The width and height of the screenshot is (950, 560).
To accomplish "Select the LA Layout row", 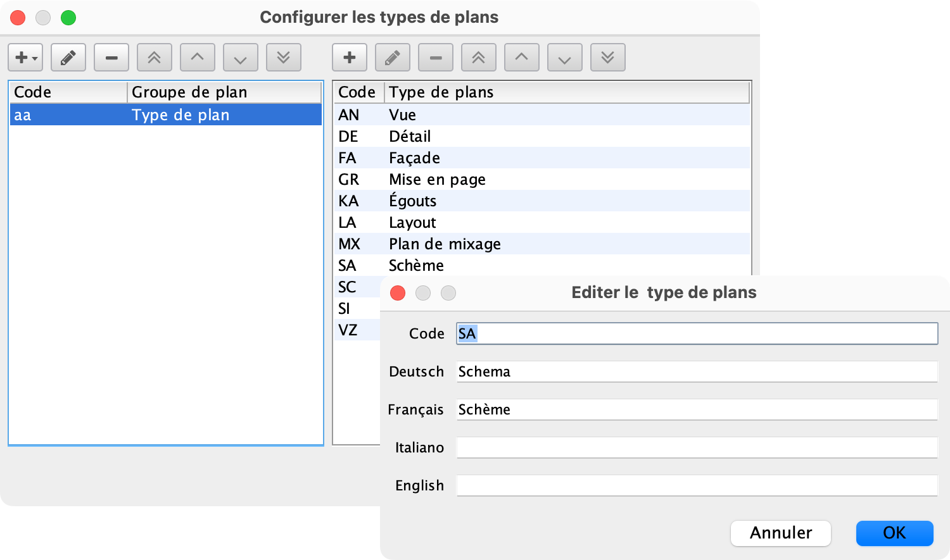I will tap(542, 222).
